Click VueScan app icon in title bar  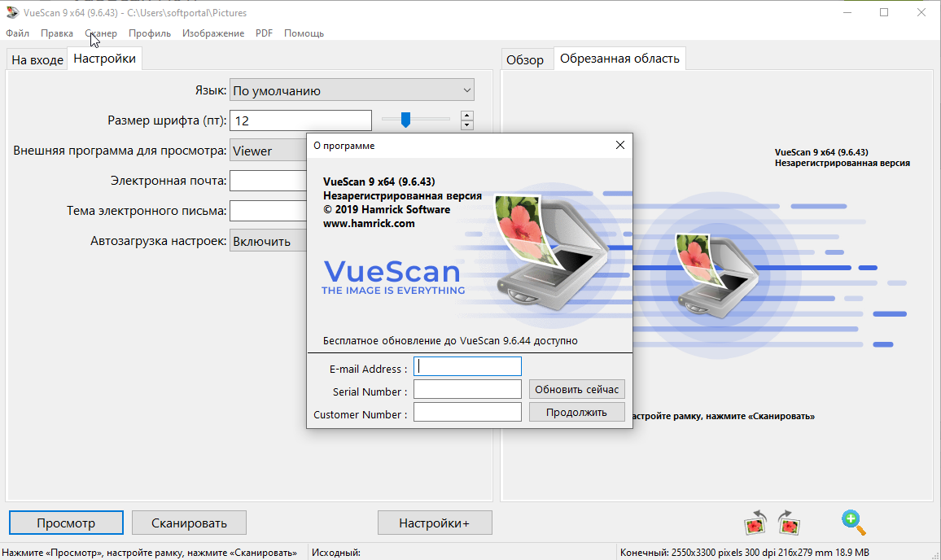click(x=12, y=12)
